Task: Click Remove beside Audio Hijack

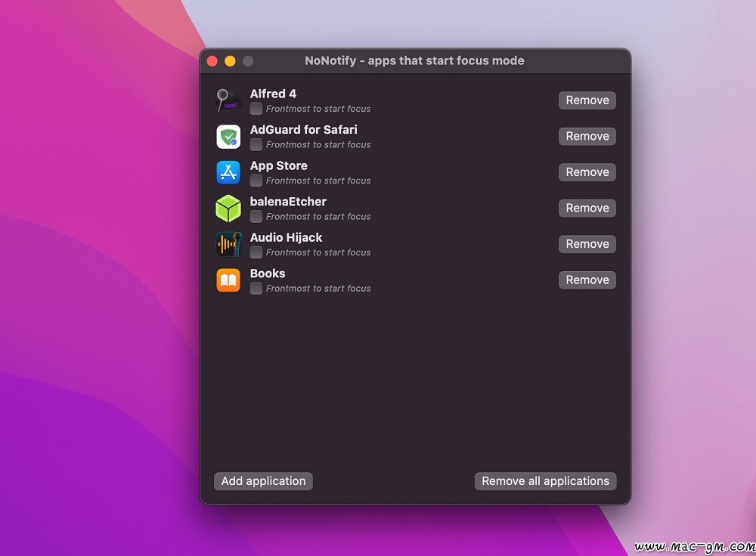Action: [x=587, y=244]
